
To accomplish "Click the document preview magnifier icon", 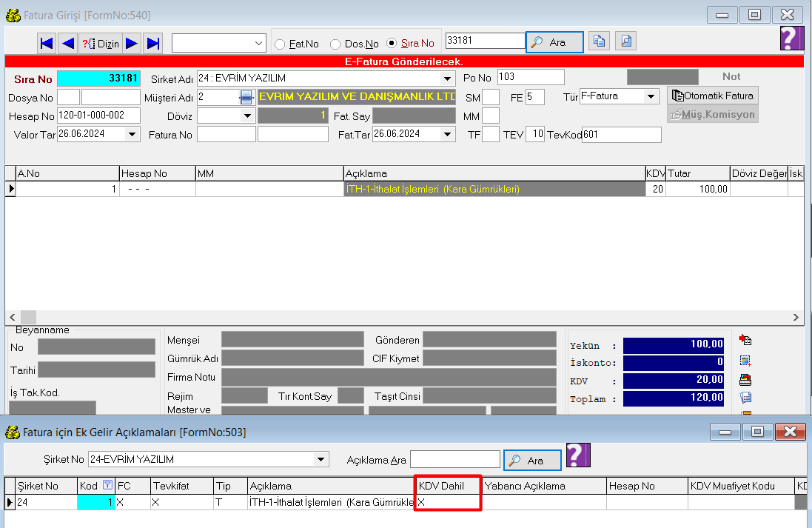I will pos(625,41).
